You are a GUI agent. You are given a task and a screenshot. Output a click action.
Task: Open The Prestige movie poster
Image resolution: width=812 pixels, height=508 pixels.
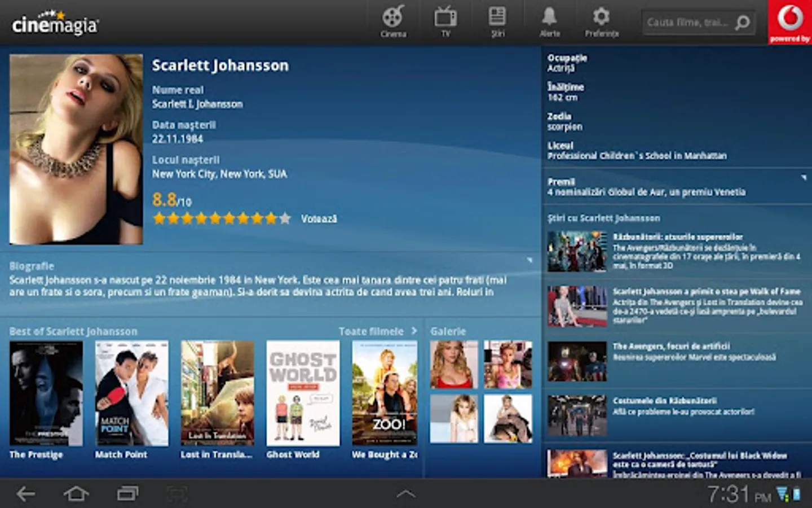(x=46, y=393)
